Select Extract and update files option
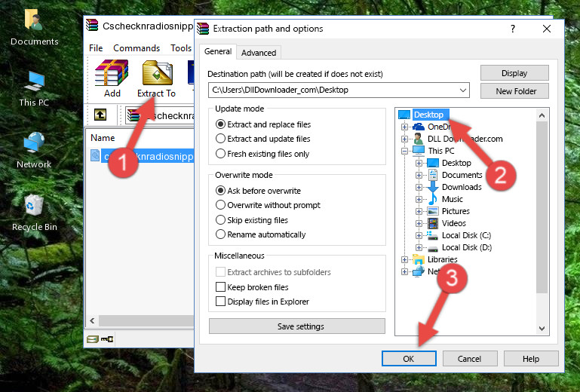 (x=263, y=139)
